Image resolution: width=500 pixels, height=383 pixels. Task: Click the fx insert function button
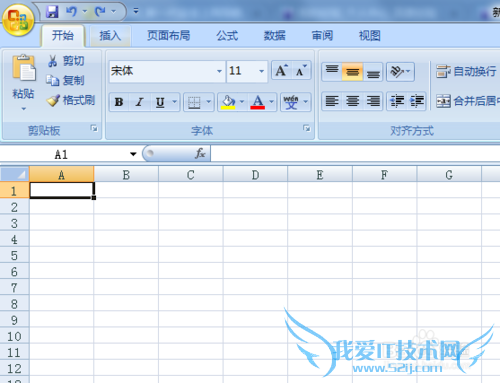(x=200, y=154)
